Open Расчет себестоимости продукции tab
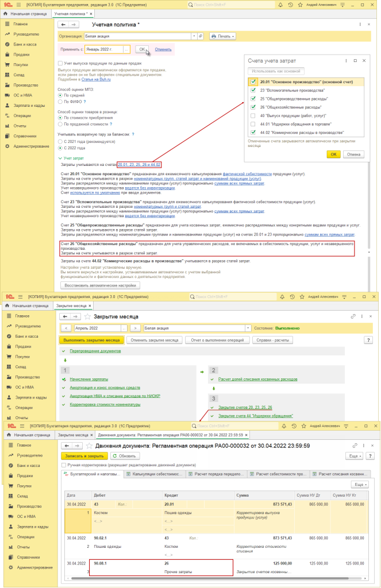The width and height of the screenshot is (381, 588). coord(279,474)
